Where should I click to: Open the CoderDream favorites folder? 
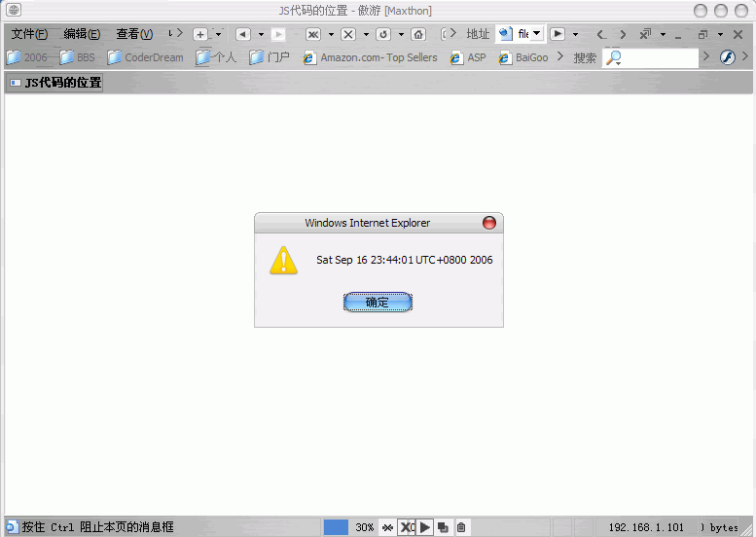tap(145, 57)
